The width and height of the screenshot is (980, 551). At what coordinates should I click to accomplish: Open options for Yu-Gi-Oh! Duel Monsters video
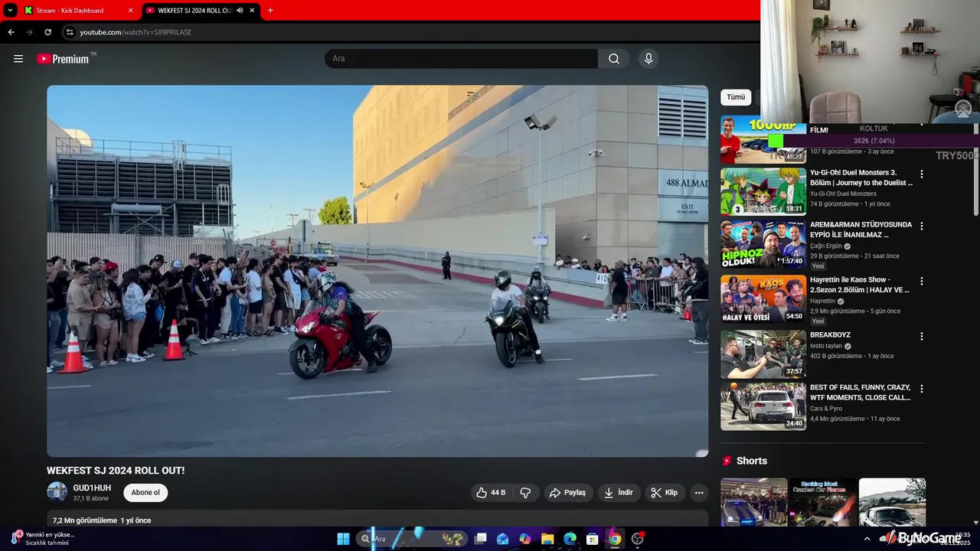tap(922, 174)
